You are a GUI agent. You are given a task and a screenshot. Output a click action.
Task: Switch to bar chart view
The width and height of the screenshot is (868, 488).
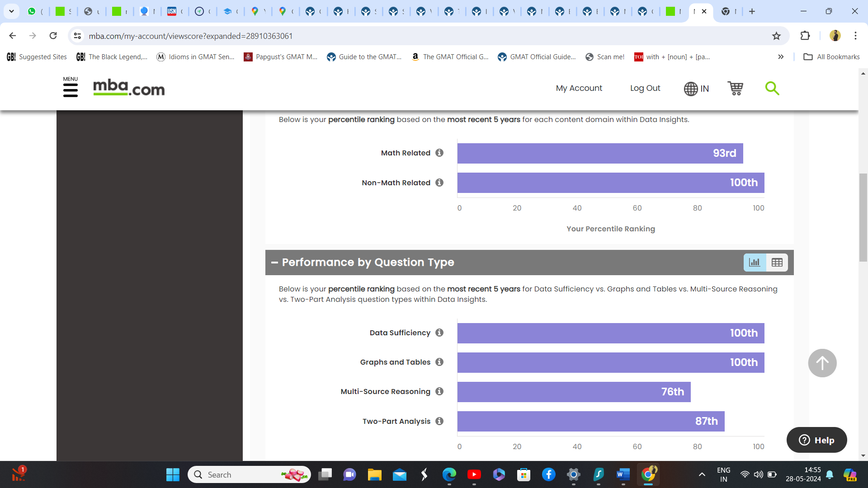point(755,263)
